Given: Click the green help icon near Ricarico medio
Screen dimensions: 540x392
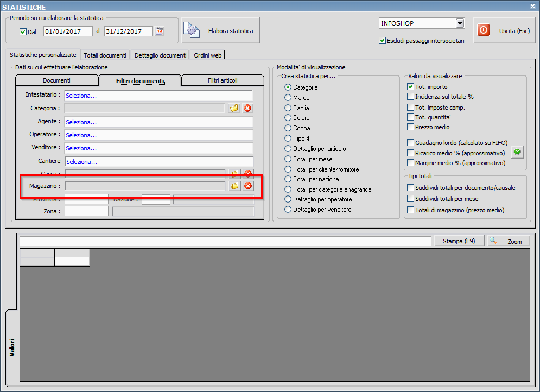Looking at the screenshot, I should coord(517,152).
